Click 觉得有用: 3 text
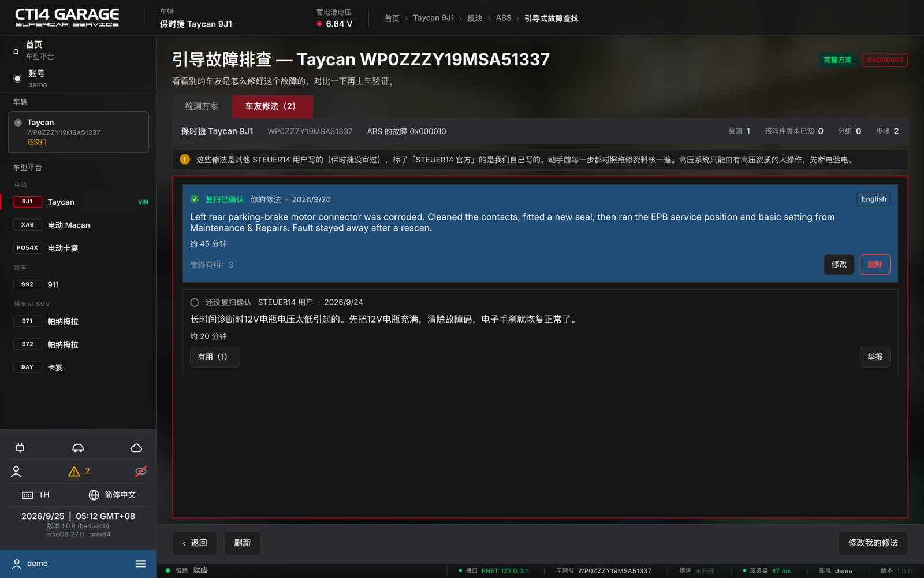 211,265
